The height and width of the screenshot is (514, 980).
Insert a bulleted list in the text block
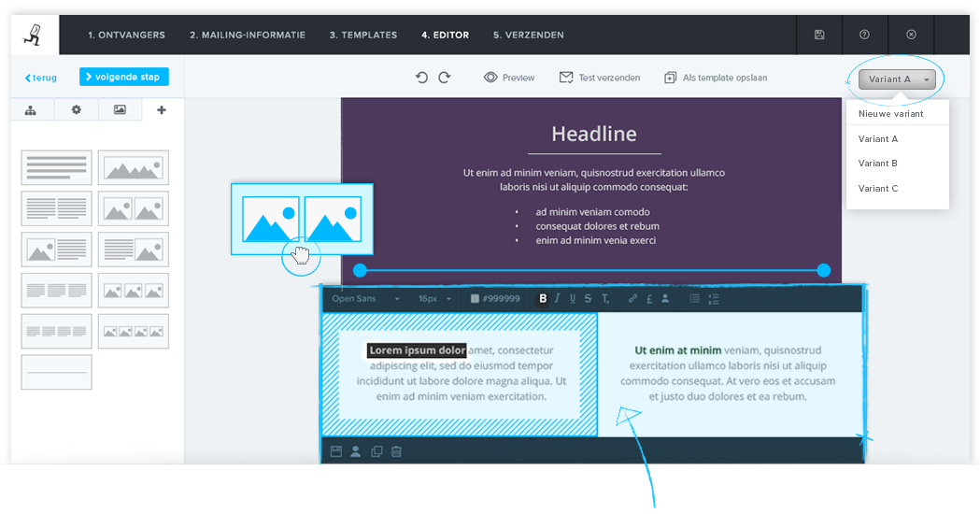coord(694,299)
